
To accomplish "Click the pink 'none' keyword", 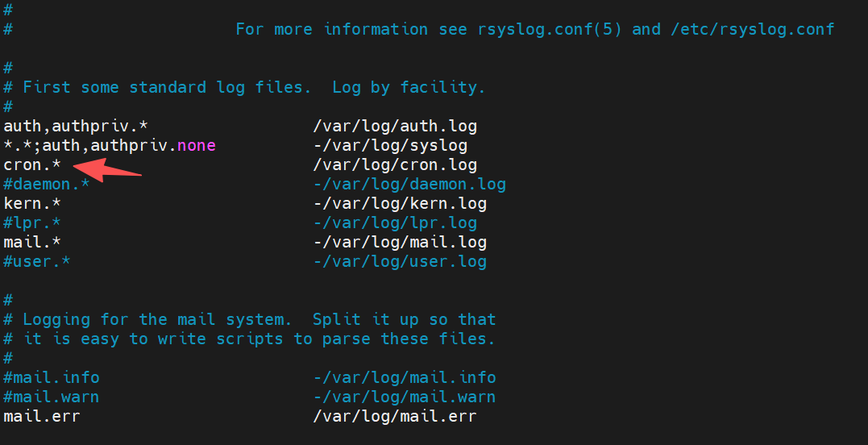I will (196, 146).
